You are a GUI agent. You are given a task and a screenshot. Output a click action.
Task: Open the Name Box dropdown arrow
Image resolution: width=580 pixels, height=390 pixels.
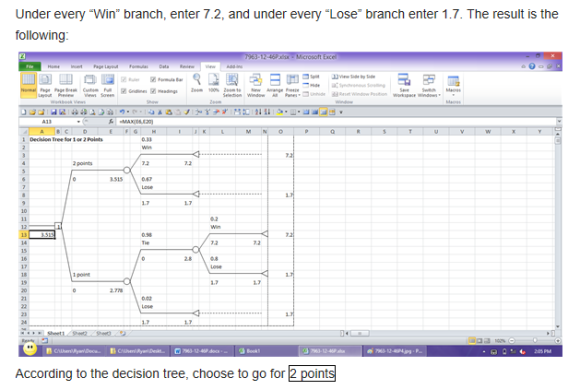pos(78,122)
